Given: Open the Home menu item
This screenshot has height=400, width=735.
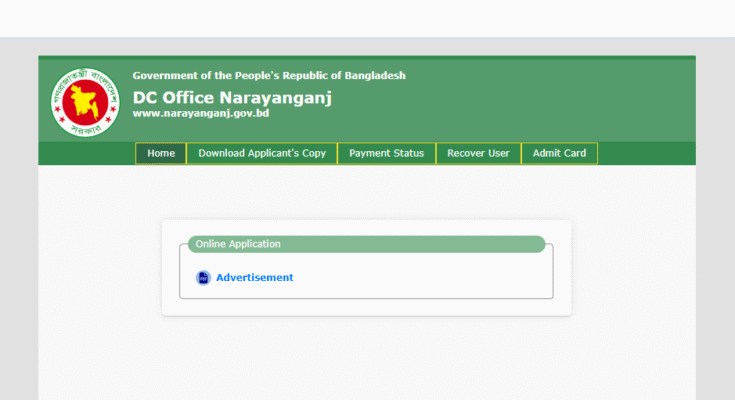Looking at the screenshot, I should [x=161, y=153].
